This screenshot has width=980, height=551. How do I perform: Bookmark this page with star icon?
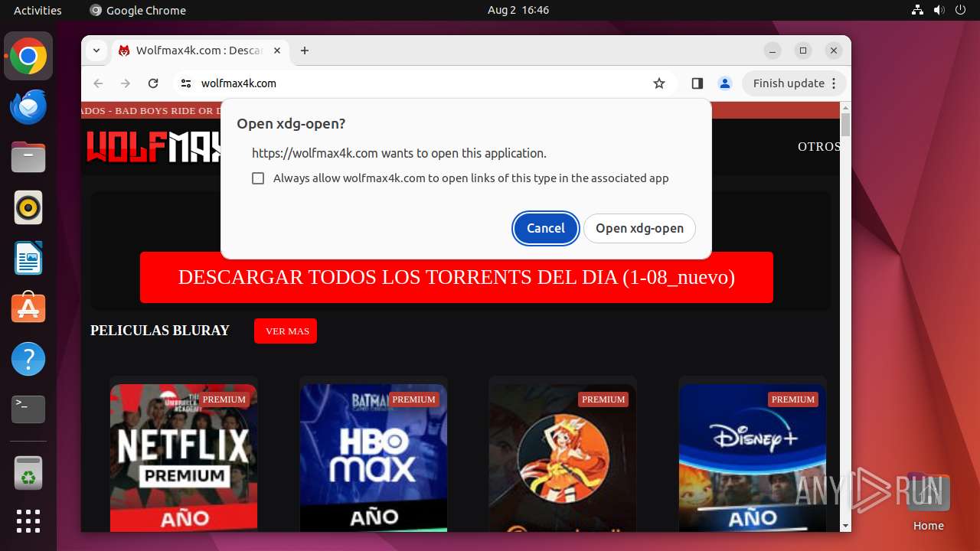pos(659,83)
